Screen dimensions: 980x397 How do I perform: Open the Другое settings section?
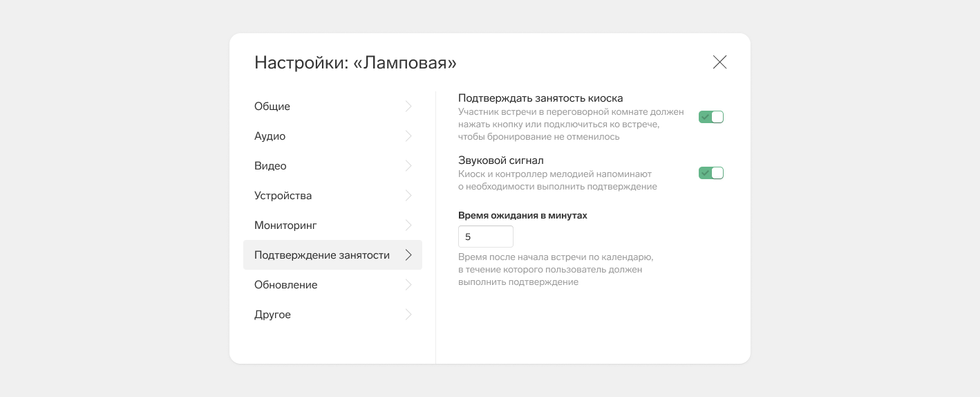point(332,315)
